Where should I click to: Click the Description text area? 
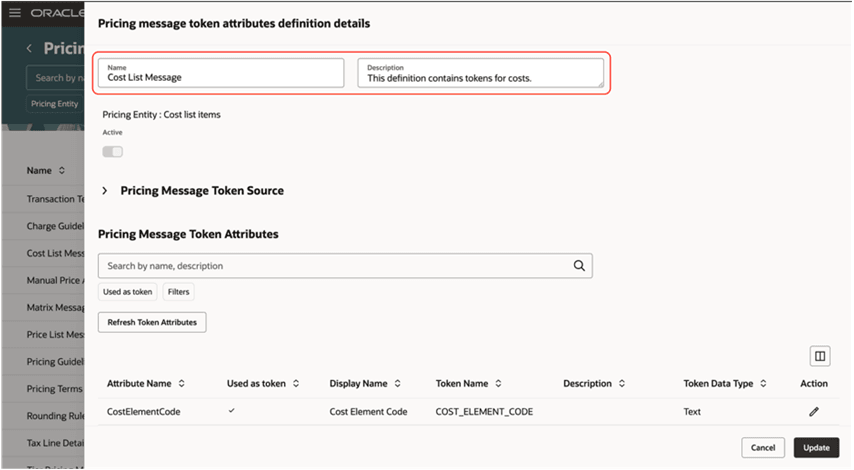(480, 73)
